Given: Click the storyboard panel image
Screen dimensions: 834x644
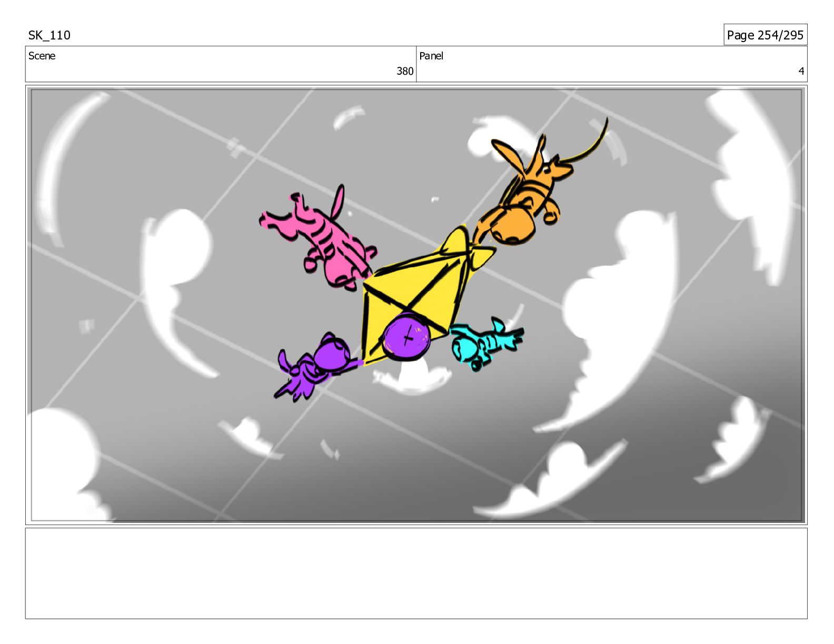Looking at the screenshot, I should click(x=416, y=305).
